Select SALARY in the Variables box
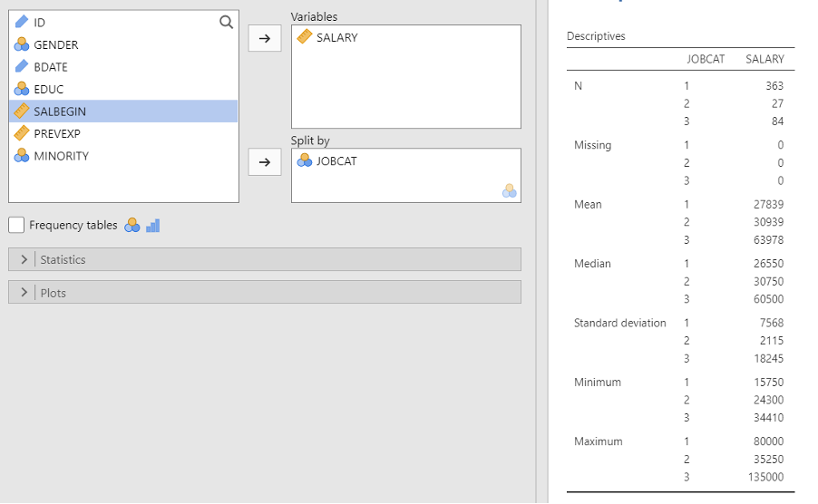 coord(336,37)
